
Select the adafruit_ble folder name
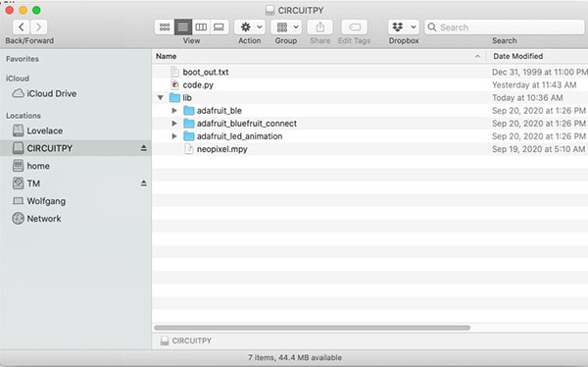point(220,111)
